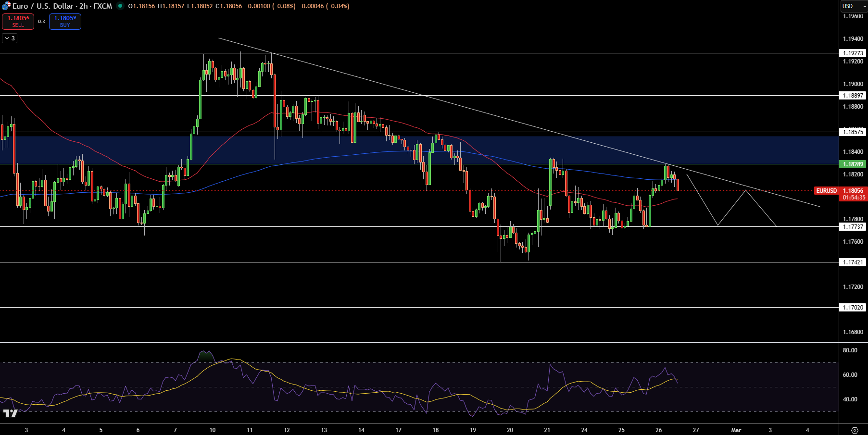This screenshot has width=868, height=435.
Task: Click the 1.18897 price level label
Action: coord(853,96)
